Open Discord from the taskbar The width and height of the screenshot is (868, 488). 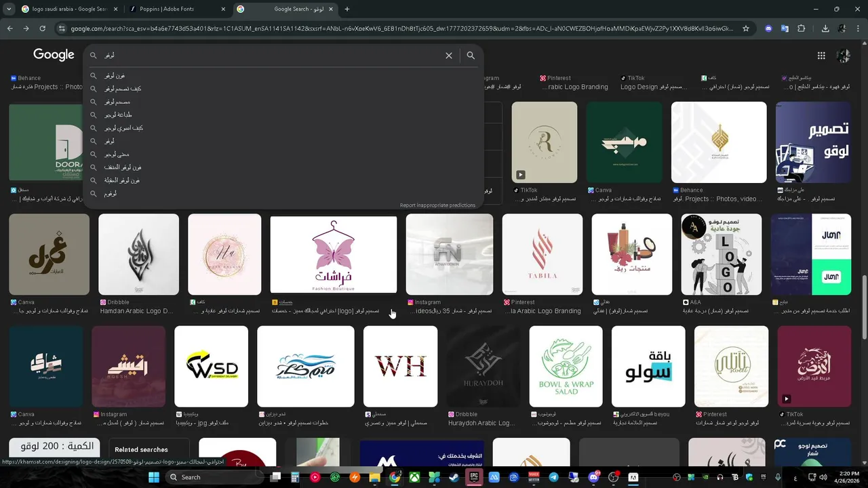[x=594, y=477]
